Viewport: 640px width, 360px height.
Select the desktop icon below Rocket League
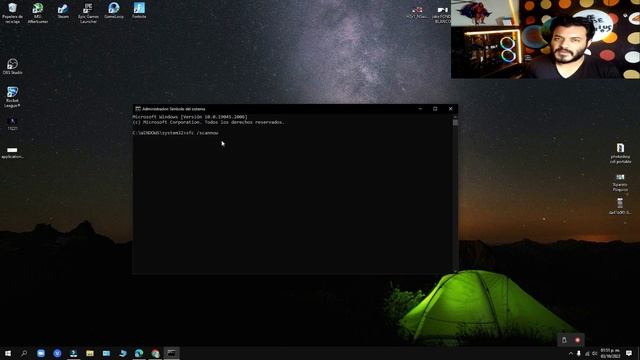click(12, 124)
